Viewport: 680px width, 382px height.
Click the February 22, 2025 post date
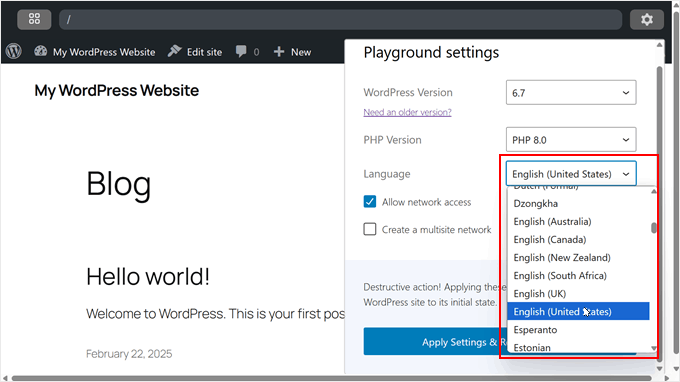[129, 354]
